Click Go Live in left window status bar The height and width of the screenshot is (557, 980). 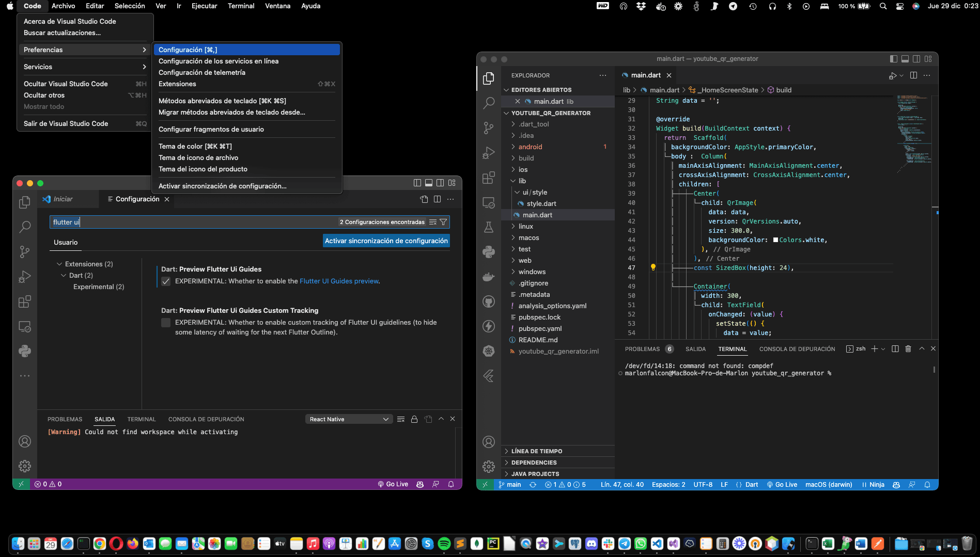(x=393, y=484)
